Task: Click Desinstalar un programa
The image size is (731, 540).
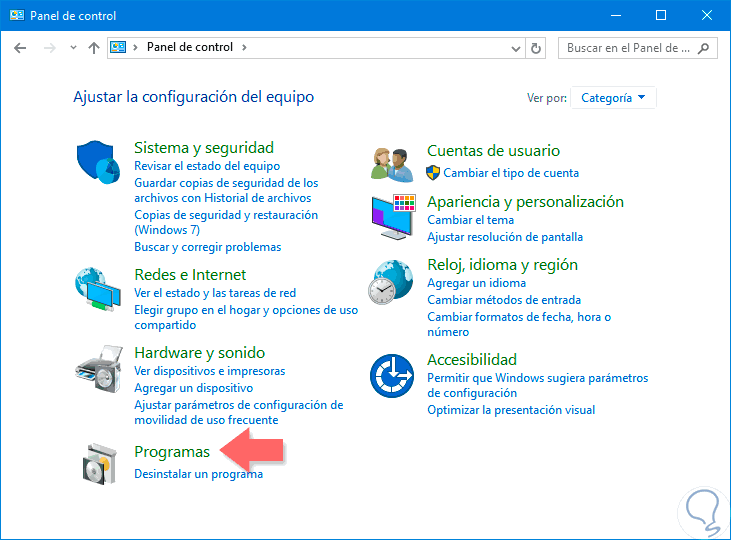Action: click(199, 474)
